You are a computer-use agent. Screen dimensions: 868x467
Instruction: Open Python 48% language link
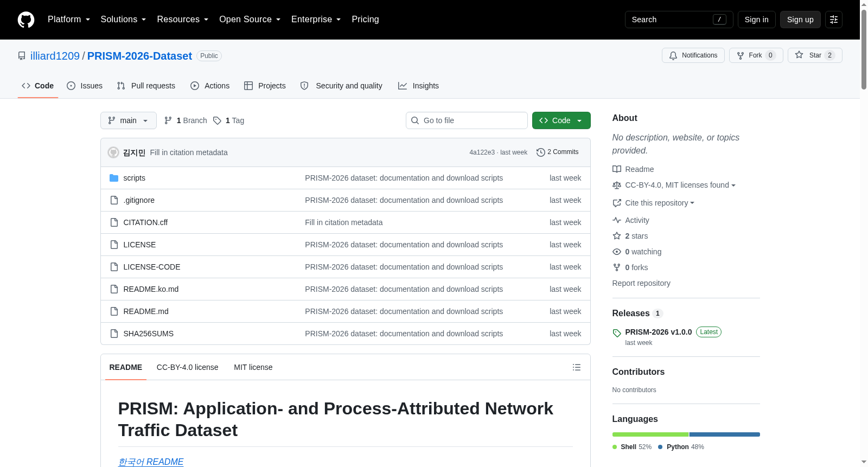pyautogui.click(x=681, y=447)
